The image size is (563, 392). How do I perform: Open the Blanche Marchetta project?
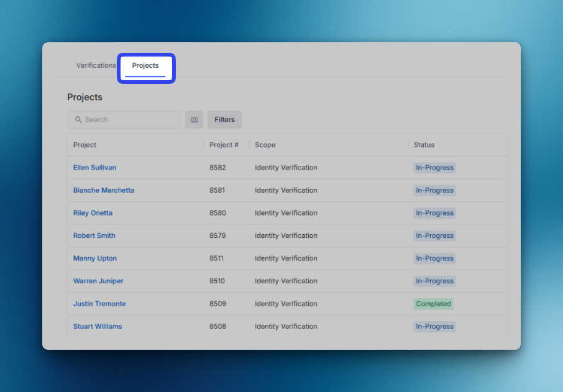104,190
